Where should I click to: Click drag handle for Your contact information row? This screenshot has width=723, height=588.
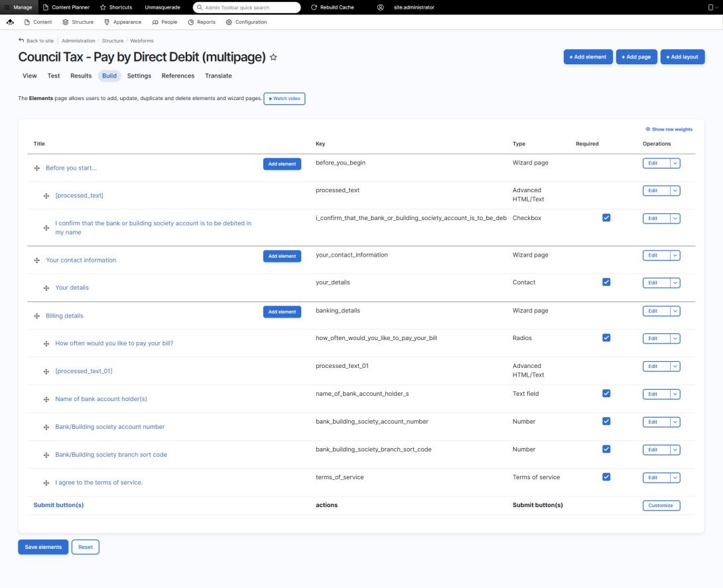pos(37,261)
